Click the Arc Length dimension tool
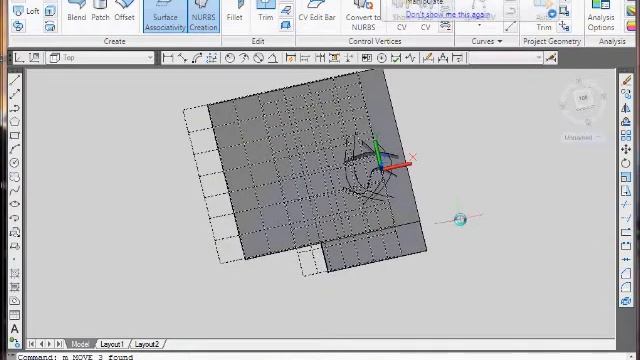 pyautogui.click(x=197, y=58)
